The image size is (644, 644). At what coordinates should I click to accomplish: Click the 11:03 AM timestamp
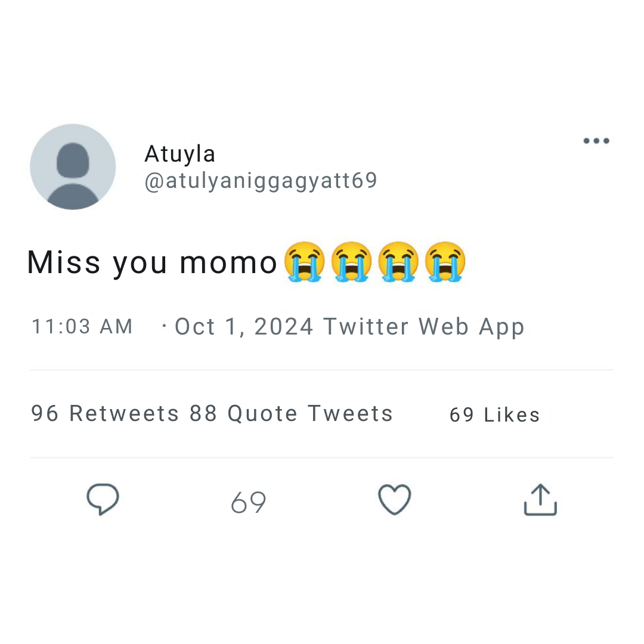82,327
